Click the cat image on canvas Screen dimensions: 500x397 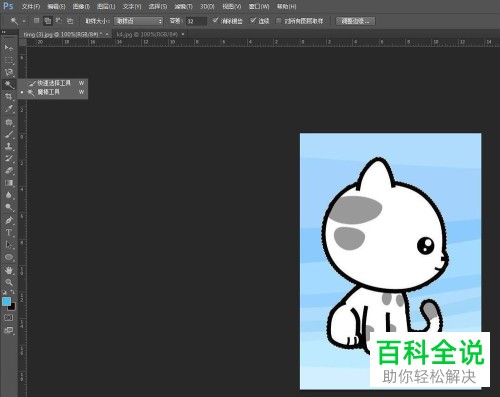(x=390, y=261)
